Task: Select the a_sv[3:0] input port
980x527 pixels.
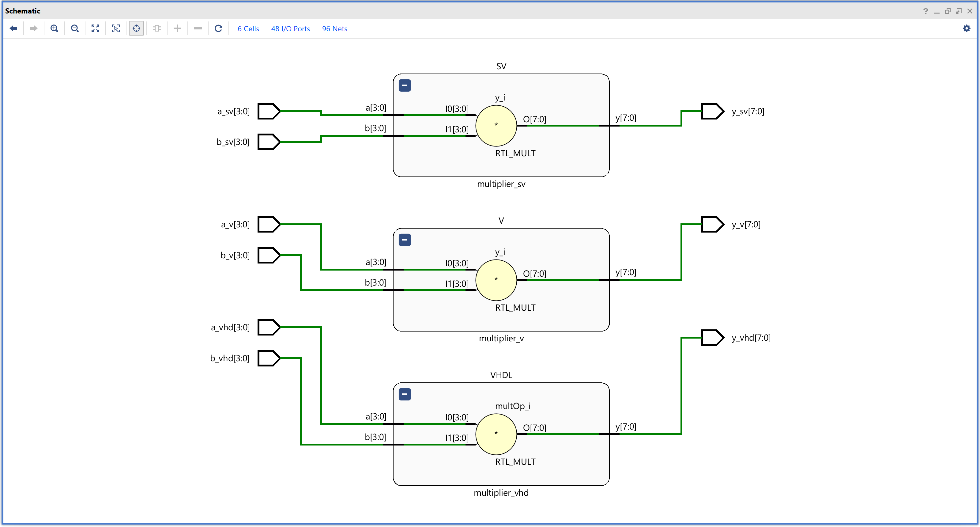Action: (x=269, y=111)
